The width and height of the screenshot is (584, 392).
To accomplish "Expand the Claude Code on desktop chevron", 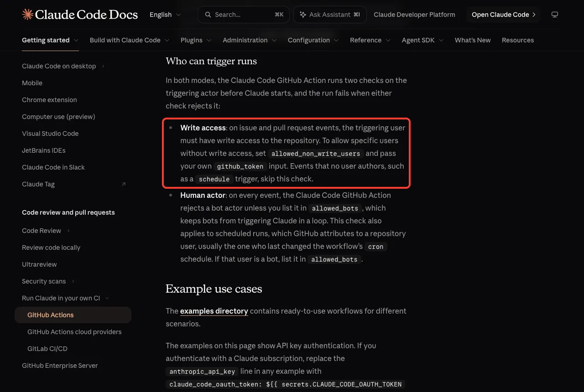I will pos(103,66).
